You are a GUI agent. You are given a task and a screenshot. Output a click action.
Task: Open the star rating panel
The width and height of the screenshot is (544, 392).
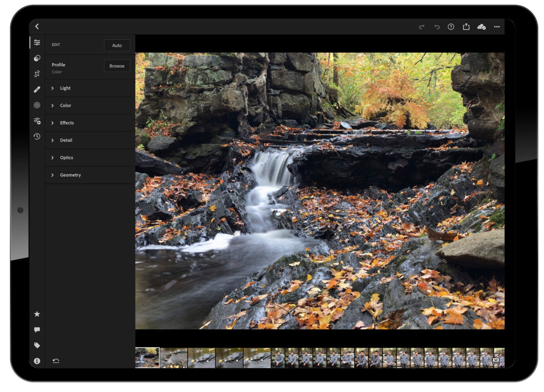37,314
